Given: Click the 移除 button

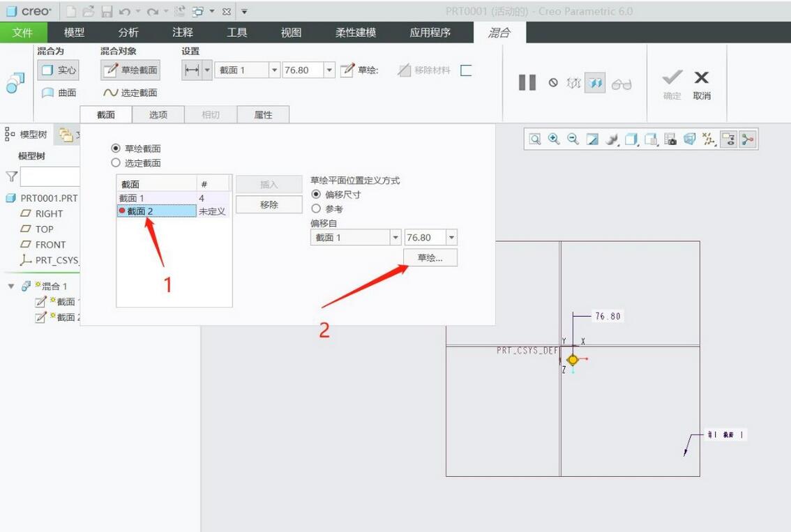Looking at the screenshot, I should pos(269,205).
